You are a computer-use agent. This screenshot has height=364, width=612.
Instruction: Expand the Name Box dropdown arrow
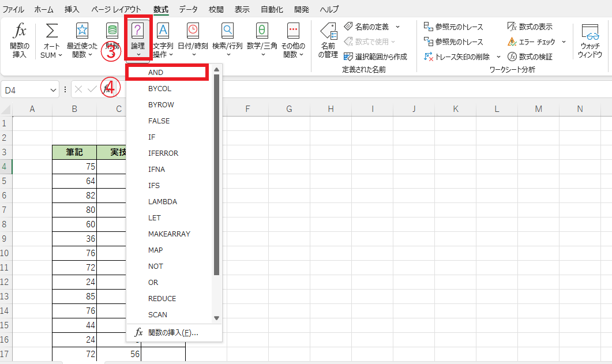54,89
